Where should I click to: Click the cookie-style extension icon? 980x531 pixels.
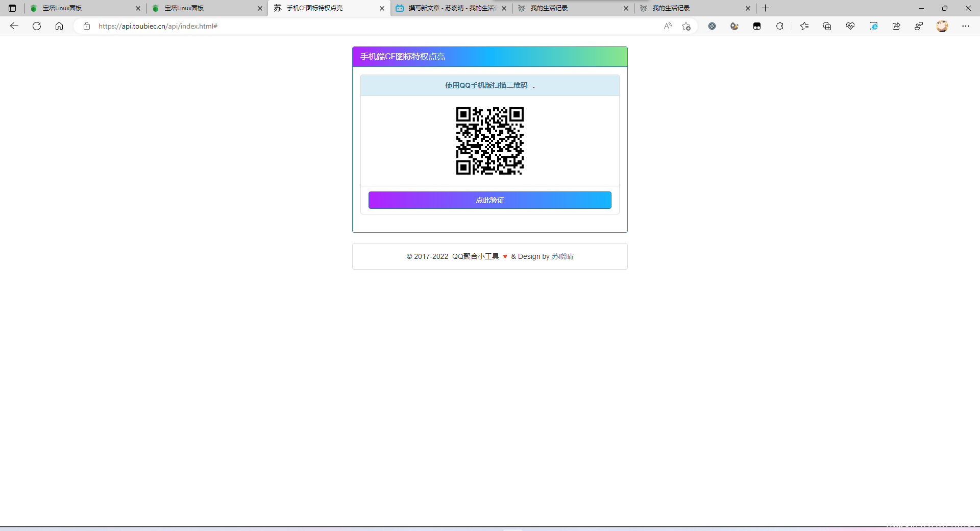point(734,26)
